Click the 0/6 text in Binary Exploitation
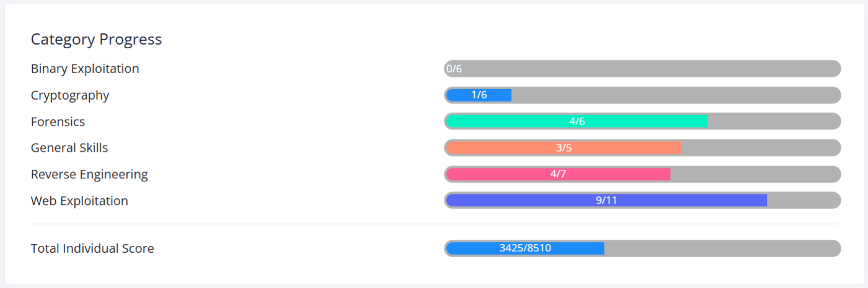This screenshot has height=288, width=868. pyautogui.click(x=454, y=69)
